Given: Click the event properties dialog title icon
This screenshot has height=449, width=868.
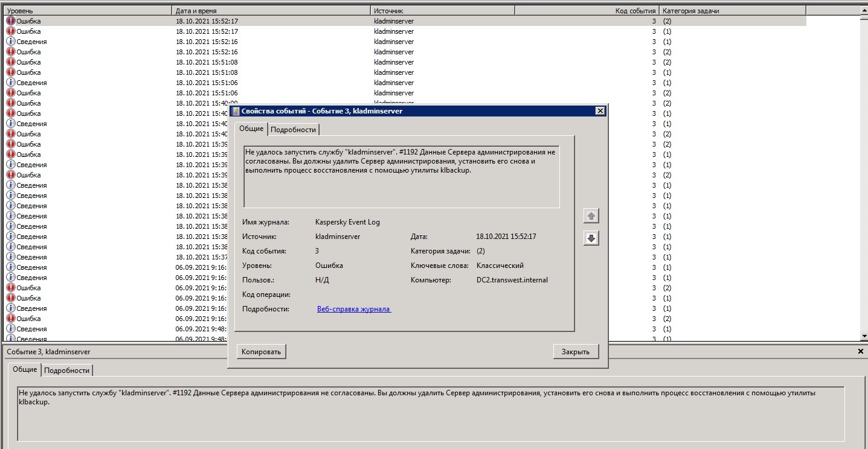Looking at the screenshot, I should tap(235, 111).
